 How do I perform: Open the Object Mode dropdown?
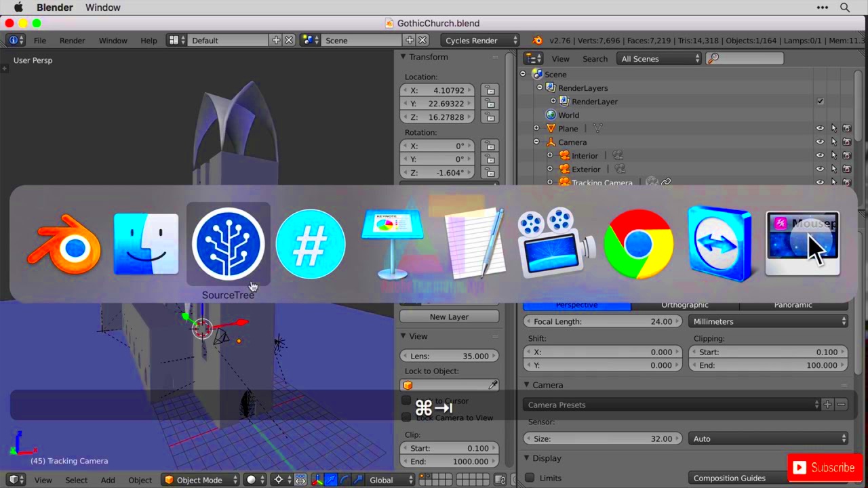point(201,480)
